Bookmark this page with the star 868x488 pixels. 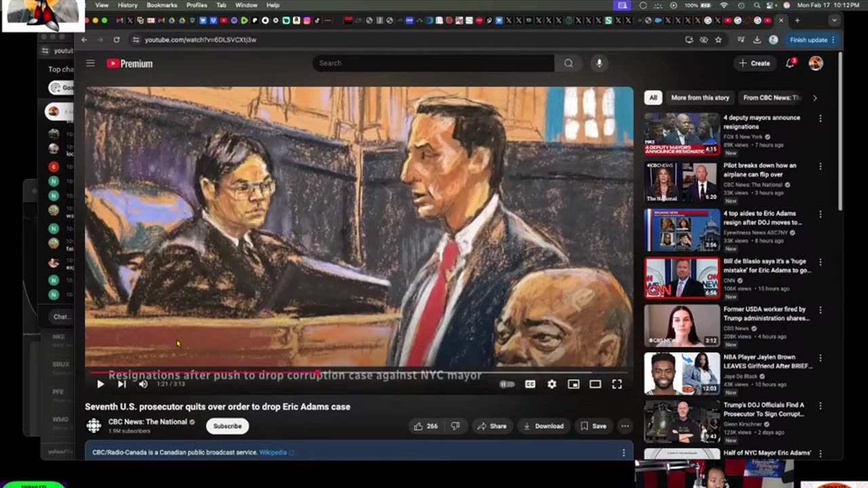coord(718,40)
